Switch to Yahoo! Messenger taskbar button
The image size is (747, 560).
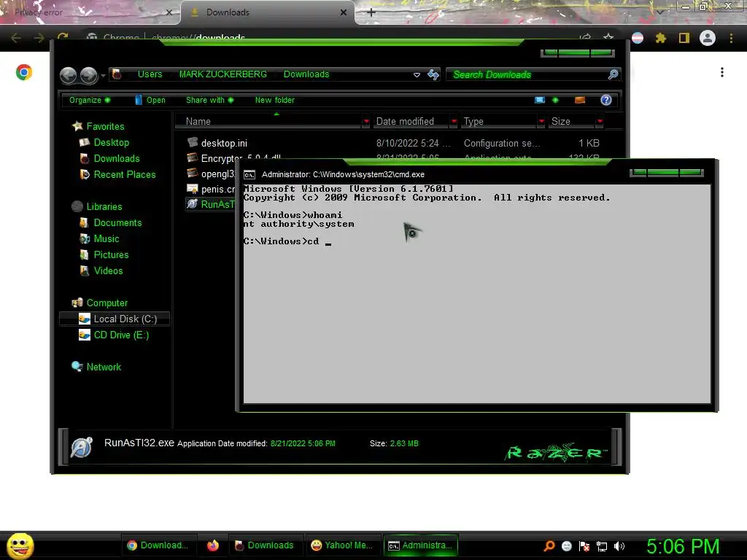(341, 545)
